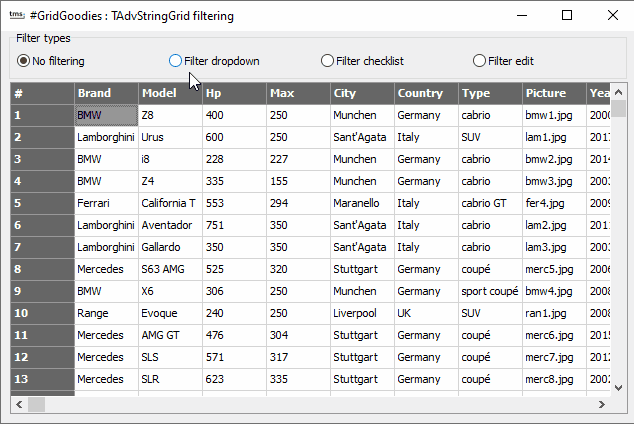Click the UK country cell
This screenshot has height=426, width=634.
tap(427, 313)
